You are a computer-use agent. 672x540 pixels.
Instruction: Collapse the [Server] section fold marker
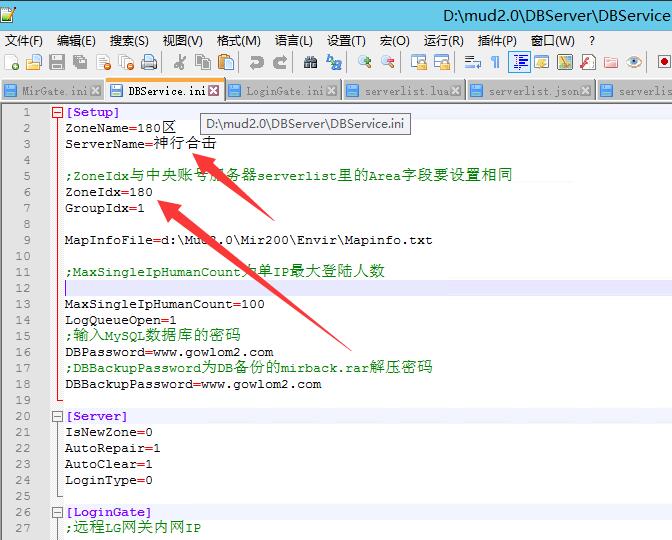tap(56, 416)
